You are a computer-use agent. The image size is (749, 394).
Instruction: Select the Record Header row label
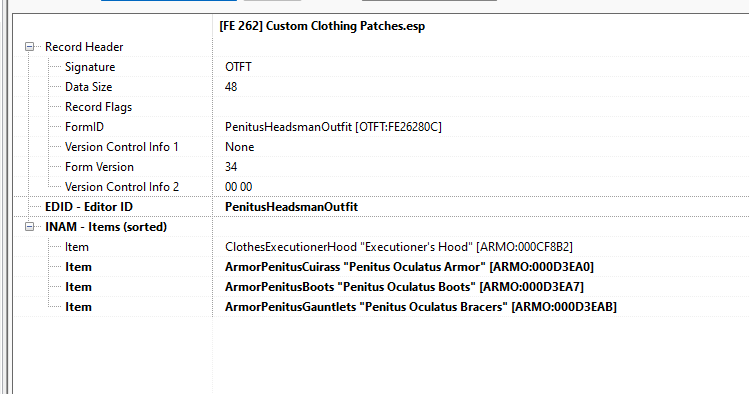(x=84, y=47)
